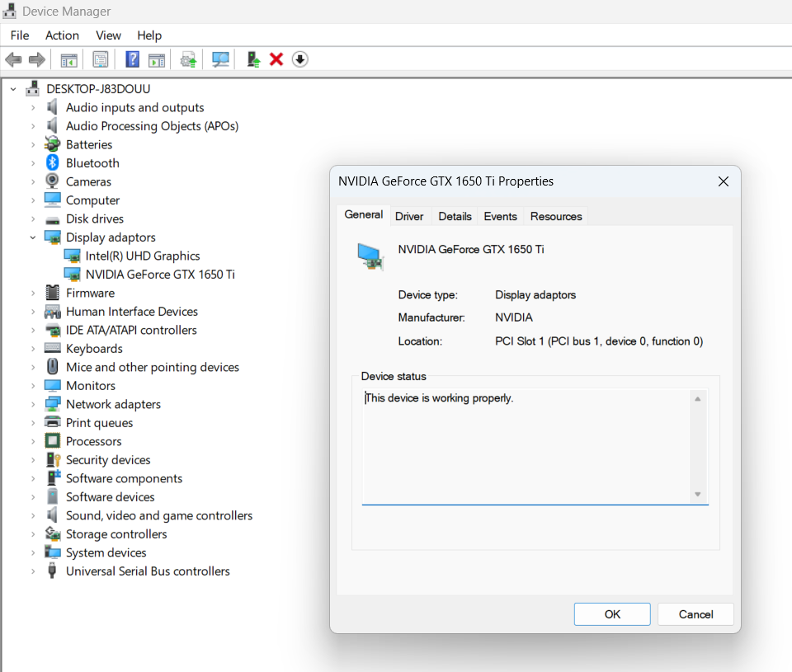Switch to the Details tab
Screen dimensions: 792x672
point(455,216)
